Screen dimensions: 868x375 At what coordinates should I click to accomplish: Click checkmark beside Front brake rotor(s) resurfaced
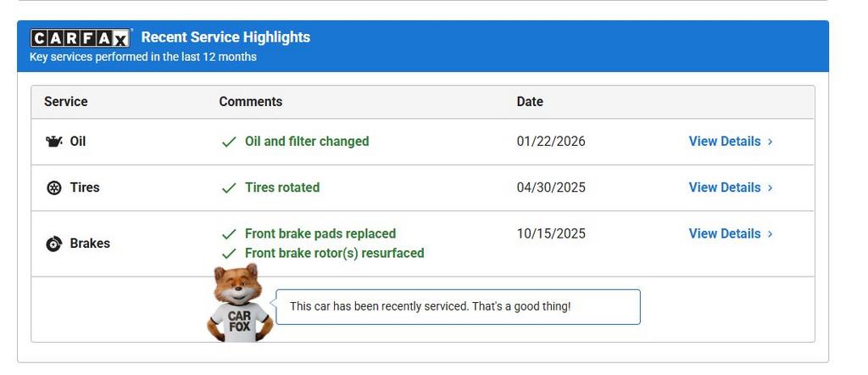[x=229, y=254]
